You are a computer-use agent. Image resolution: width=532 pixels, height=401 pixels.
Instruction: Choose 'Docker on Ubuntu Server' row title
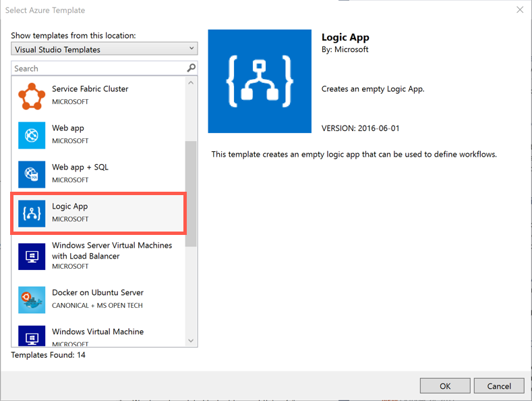(x=98, y=292)
